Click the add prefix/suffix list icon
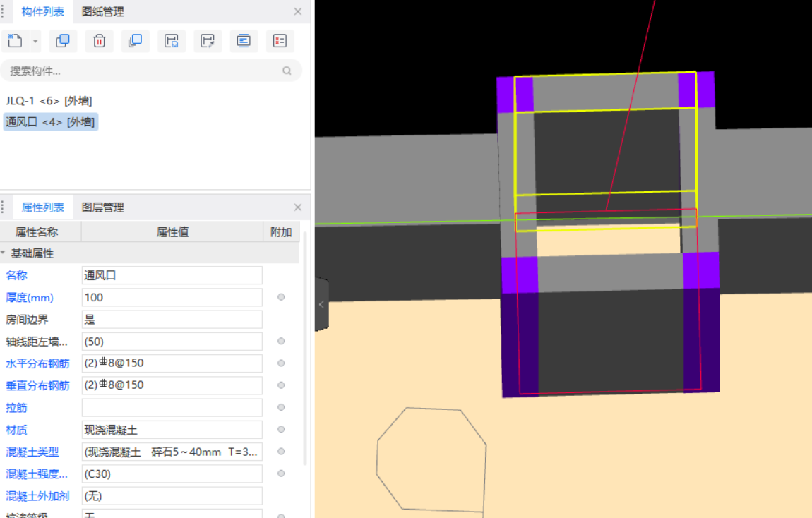This screenshot has height=518, width=812. point(244,41)
